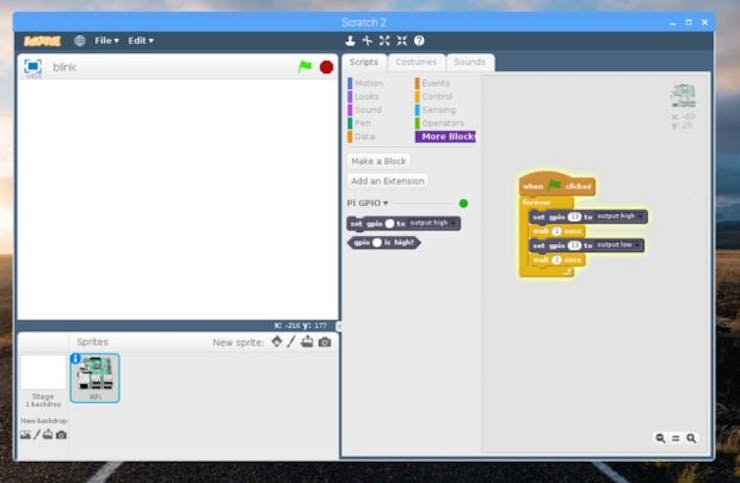Switch to the Costumes tab
The width and height of the screenshot is (740, 483).
(416, 62)
